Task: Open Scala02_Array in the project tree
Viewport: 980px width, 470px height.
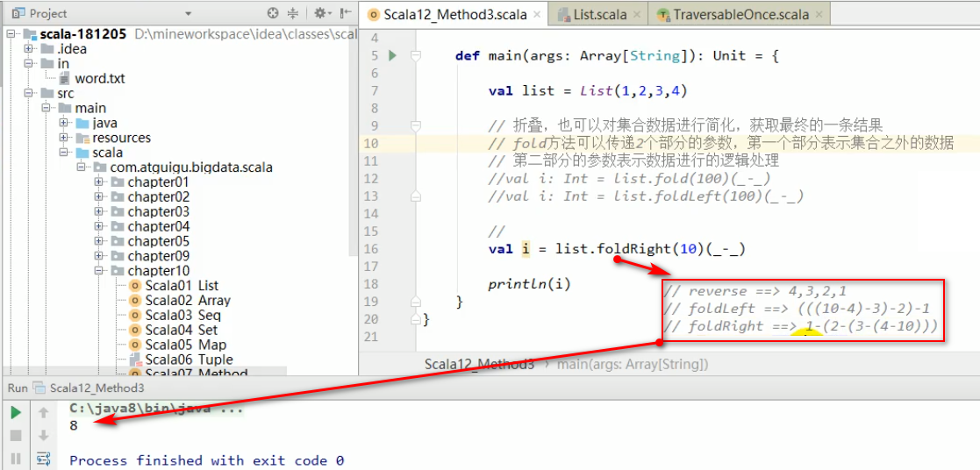Action: click(188, 301)
